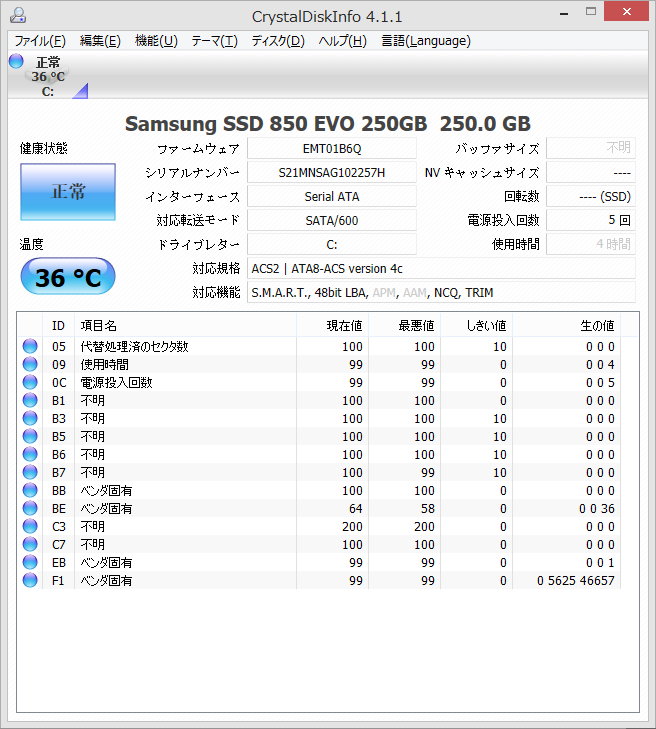Open the テーマ(T) menu
The image size is (656, 729).
coord(214,41)
